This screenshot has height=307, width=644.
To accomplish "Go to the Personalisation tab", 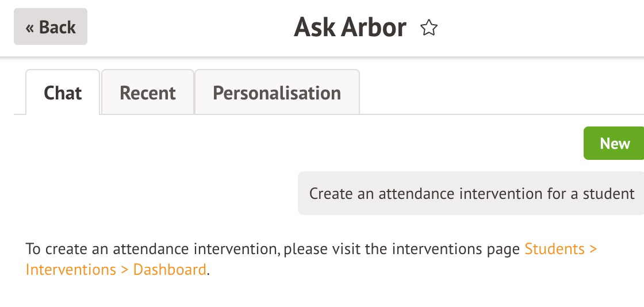I will [277, 93].
